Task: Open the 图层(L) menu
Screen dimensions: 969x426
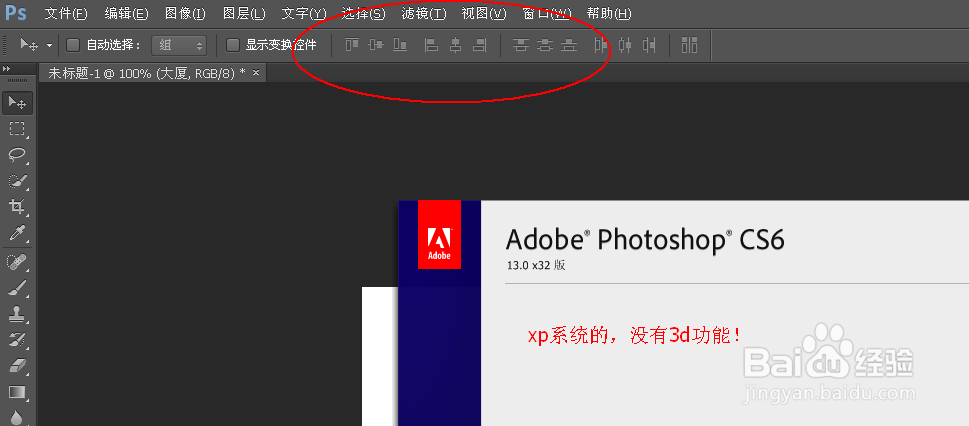Action: 243,13
